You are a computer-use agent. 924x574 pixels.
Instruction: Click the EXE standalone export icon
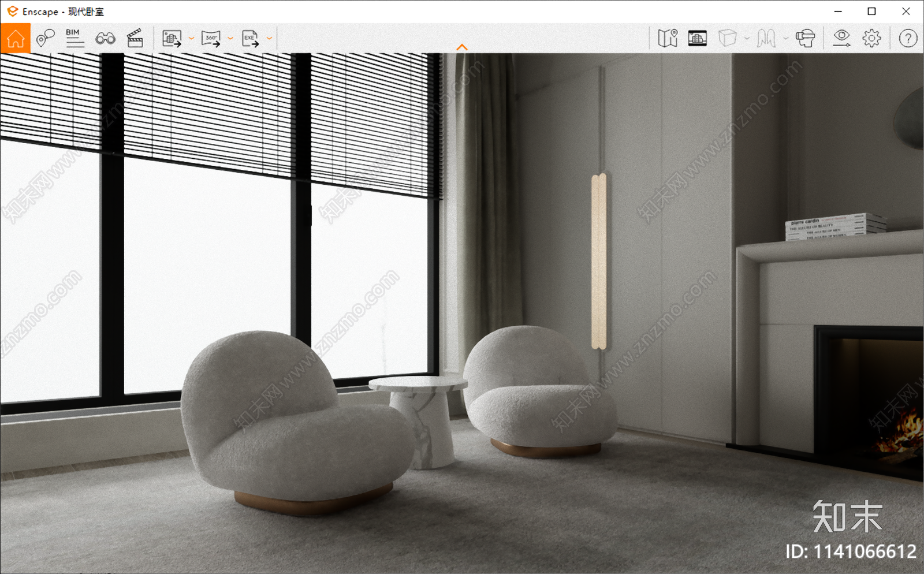(250, 39)
